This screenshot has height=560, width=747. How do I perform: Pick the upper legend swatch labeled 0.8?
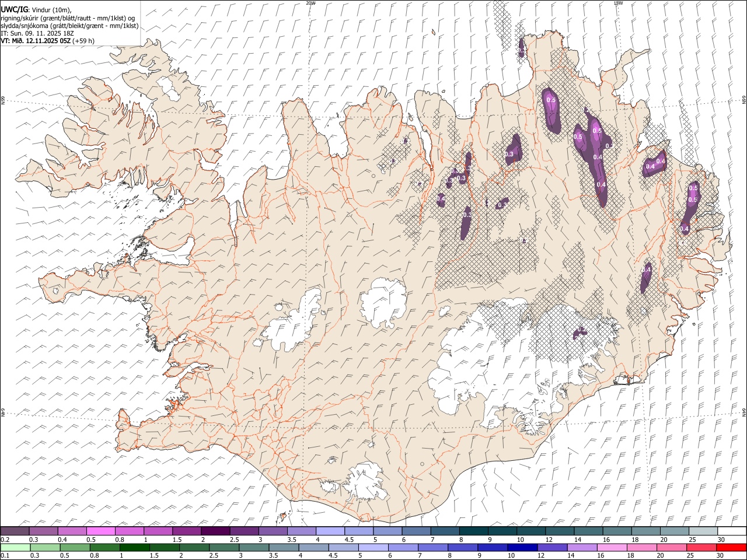(129, 531)
